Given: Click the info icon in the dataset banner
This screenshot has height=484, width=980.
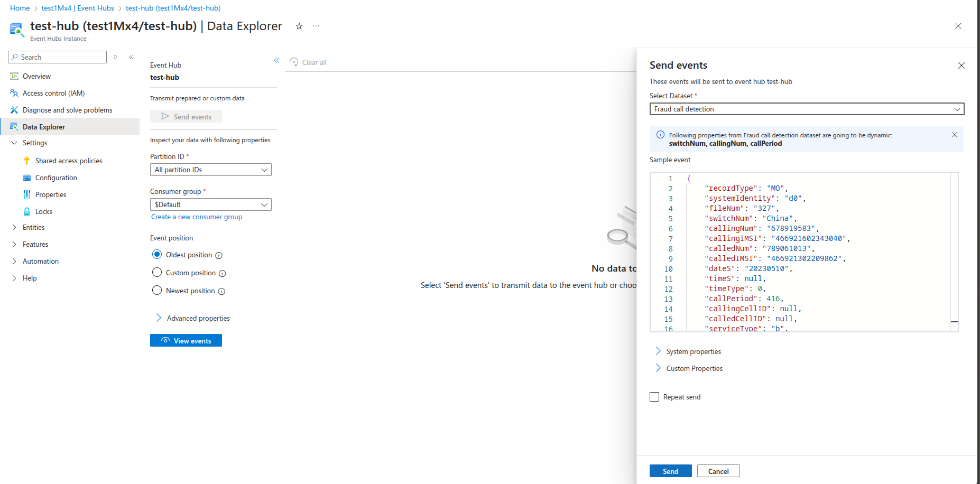Looking at the screenshot, I should [660, 135].
